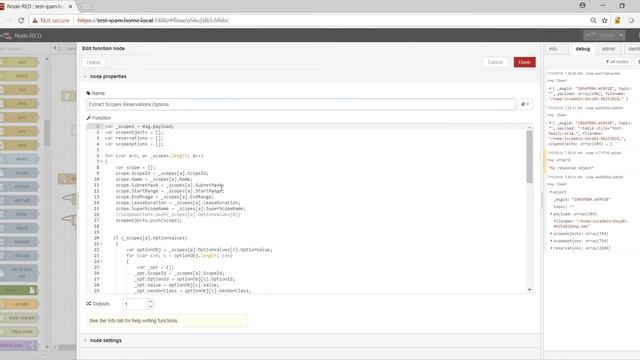
Task: Increase Outputs count with up arrow
Action: click(150, 301)
